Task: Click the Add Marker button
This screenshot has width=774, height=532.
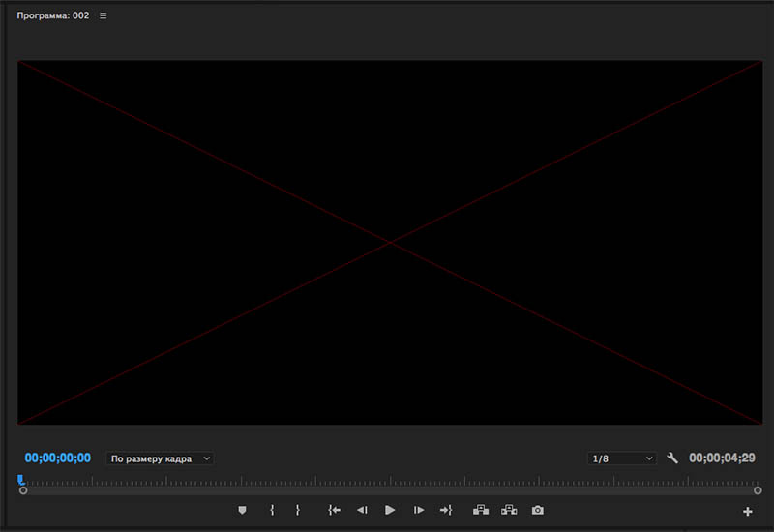Action: click(x=242, y=510)
